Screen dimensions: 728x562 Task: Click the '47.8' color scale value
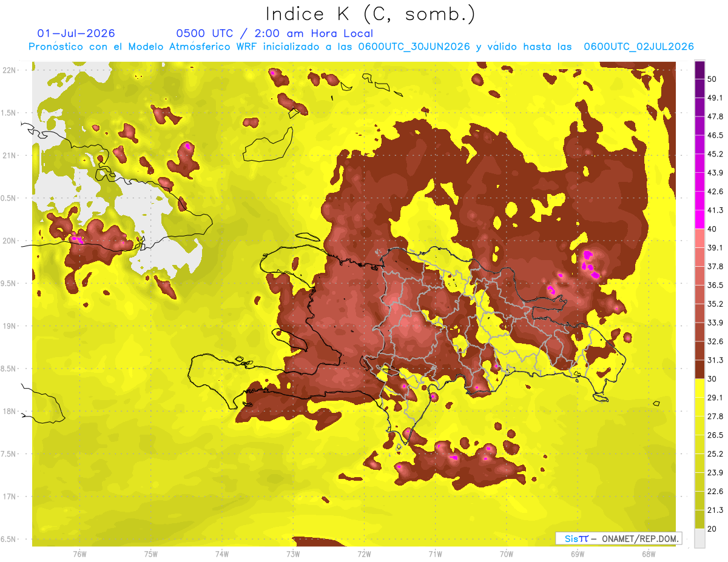click(715, 117)
